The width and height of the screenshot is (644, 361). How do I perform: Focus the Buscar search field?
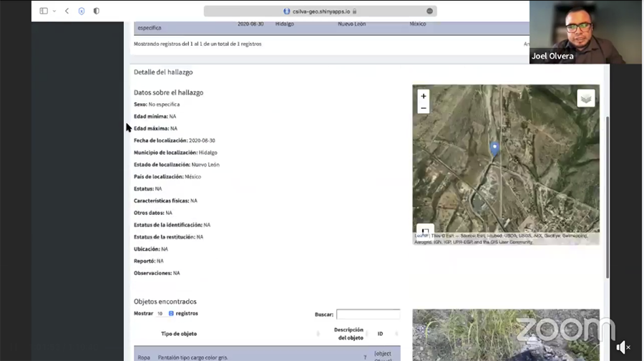(x=368, y=314)
